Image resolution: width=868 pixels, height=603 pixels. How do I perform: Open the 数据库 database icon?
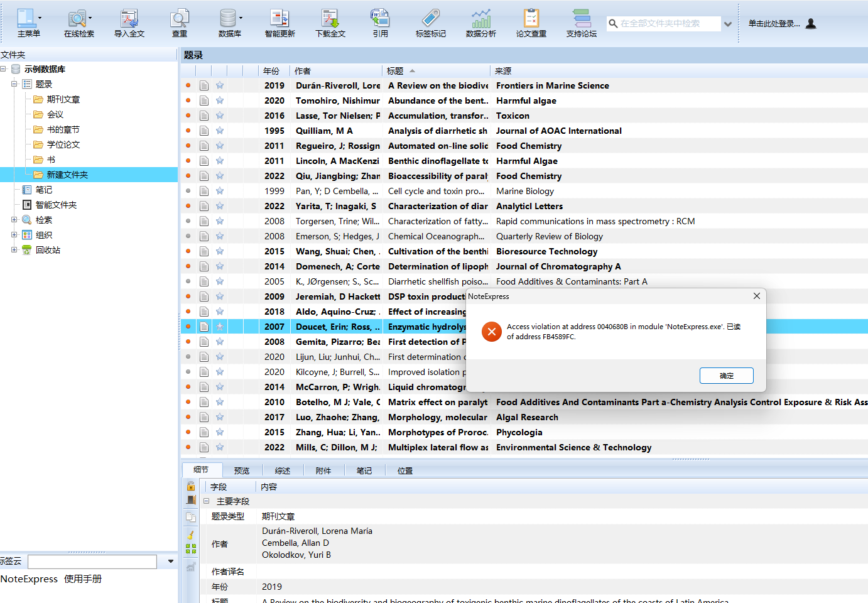[x=228, y=18]
